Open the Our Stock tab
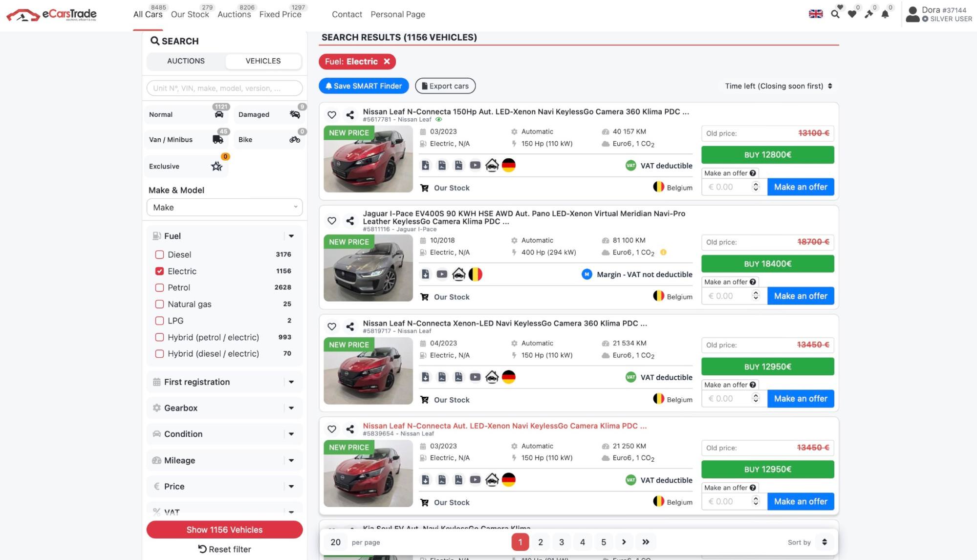The width and height of the screenshot is (977, 560). 190,14
